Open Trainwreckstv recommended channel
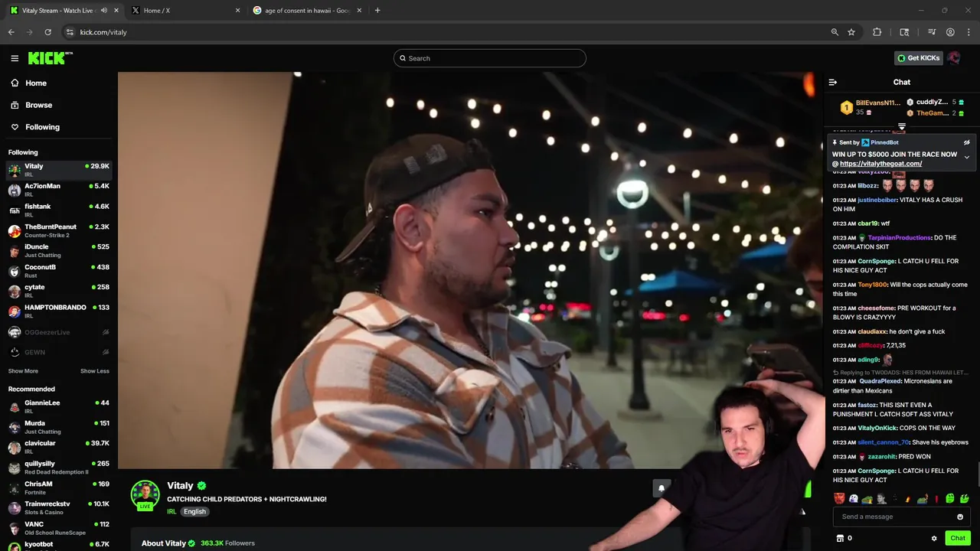 click(60, 508)
